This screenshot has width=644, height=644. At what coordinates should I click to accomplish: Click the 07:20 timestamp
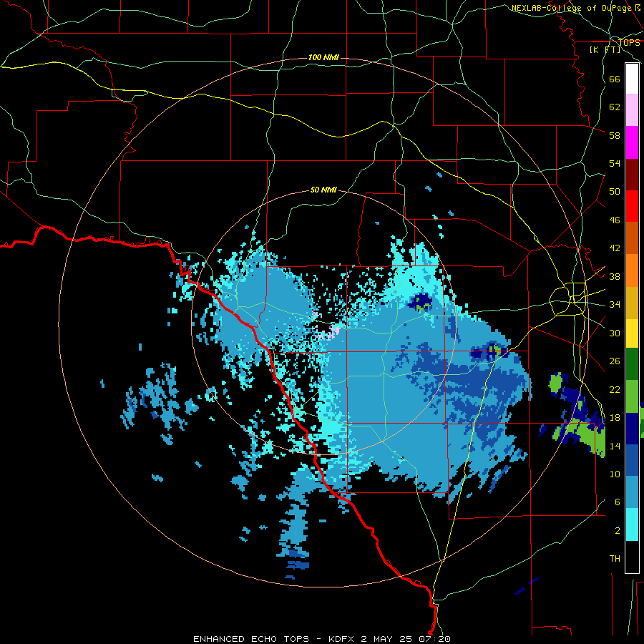click(435, 639)
